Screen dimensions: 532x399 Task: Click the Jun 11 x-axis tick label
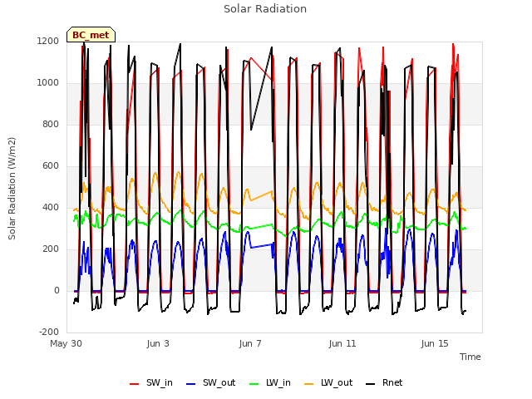[x=342, y=343]
